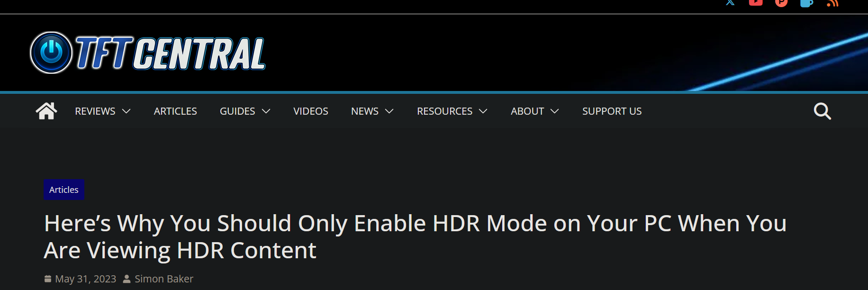Expand the Guides menu chevron
The image size is (868, 290).
click(x=266, y=111)
